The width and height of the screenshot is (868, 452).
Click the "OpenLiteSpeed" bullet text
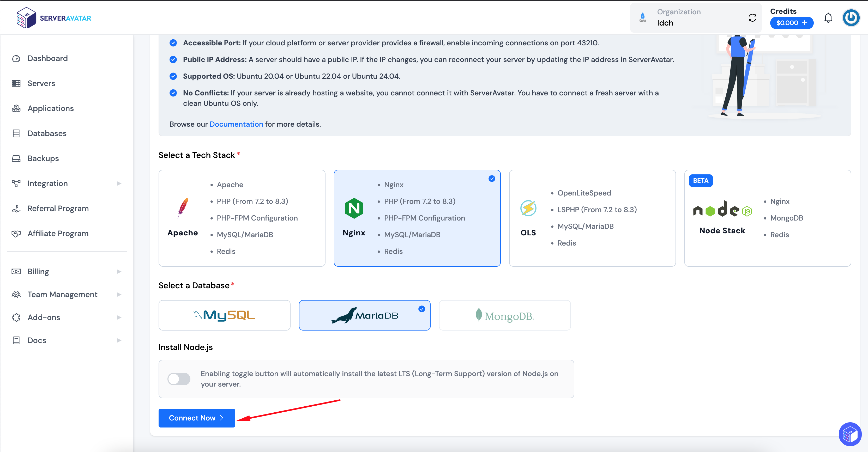click(x=584, y=193)
